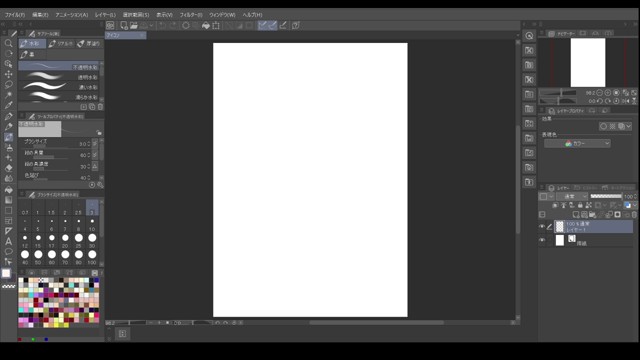Select the Frame border tool

pos(8,221)
